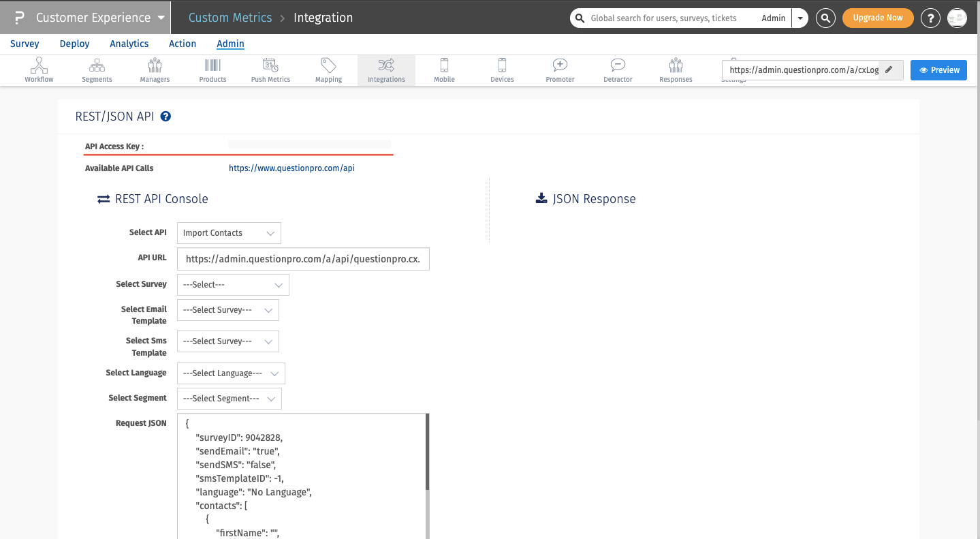View the Responses section
The width and height of the screenshot is (980, 539).
coord(675,70)
